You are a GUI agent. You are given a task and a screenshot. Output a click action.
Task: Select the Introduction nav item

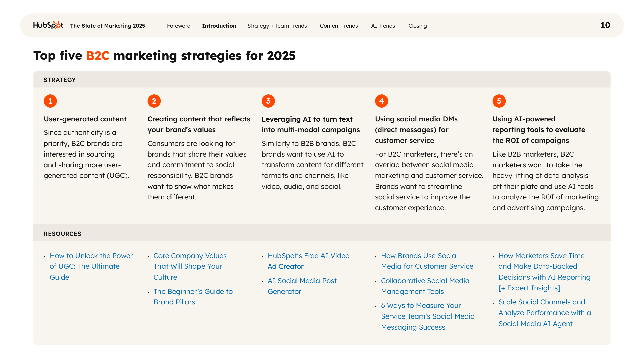[219, 26]
